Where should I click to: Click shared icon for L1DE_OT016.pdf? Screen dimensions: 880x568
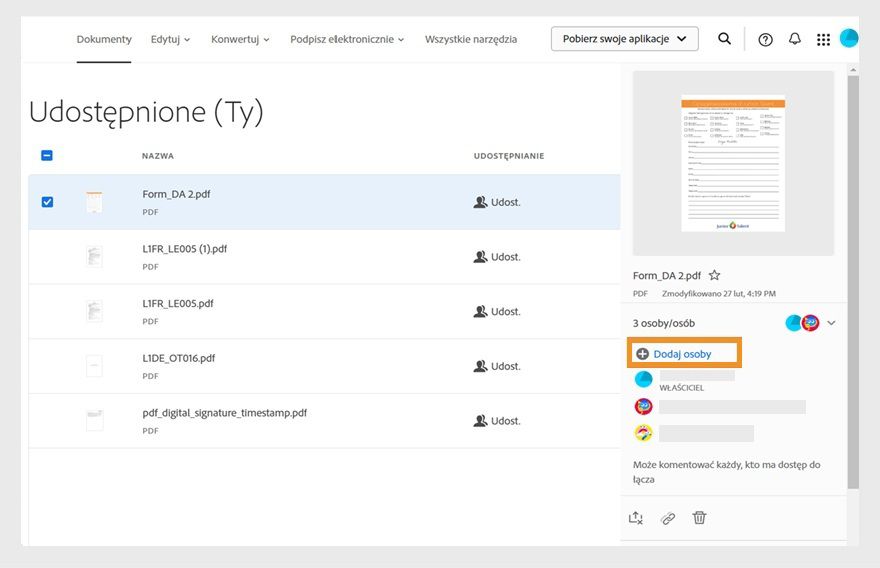tap(480, 366)
